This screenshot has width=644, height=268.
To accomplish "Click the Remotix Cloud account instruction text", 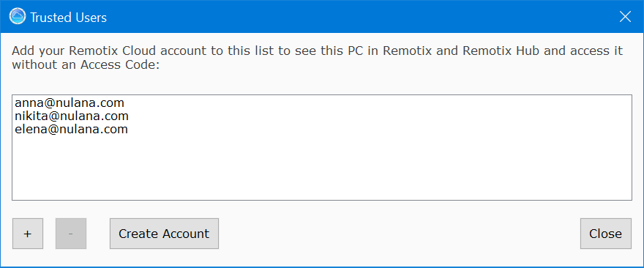I will tap(317, 58).
